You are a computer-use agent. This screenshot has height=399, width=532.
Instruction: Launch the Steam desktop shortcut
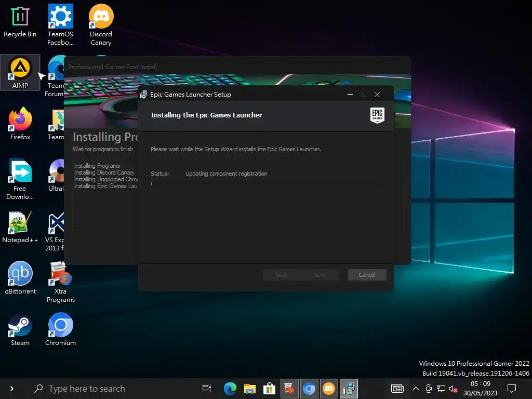tap(20, 330)
